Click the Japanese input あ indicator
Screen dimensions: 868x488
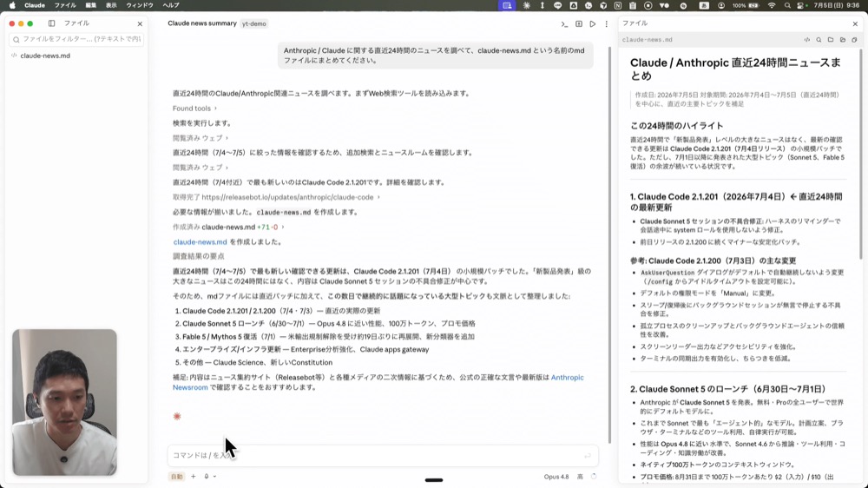[704, 5]
